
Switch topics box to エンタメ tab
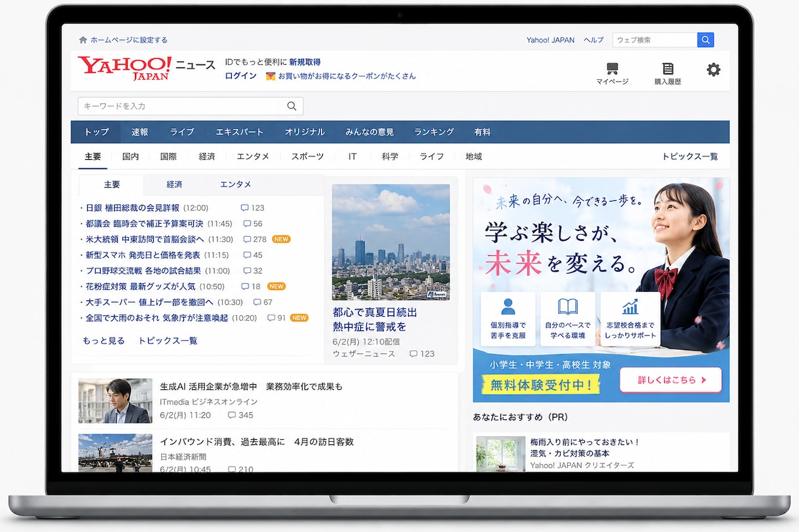(236, 185)
